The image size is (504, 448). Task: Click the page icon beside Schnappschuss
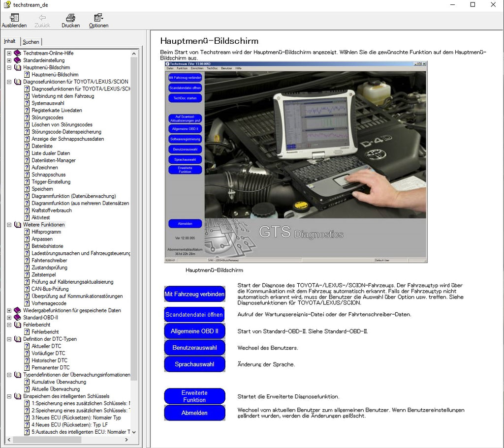pos(27,175)
